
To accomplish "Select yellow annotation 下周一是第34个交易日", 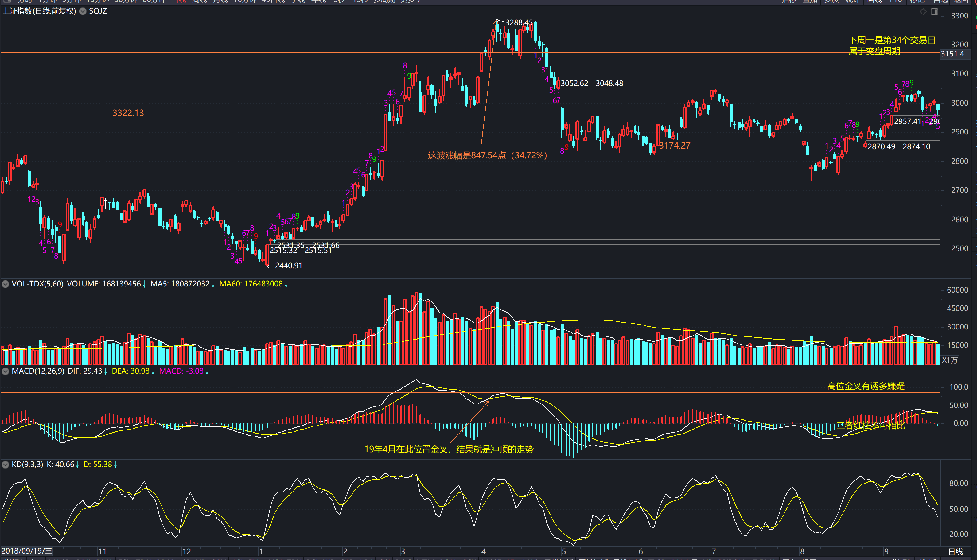I will tap(891, 40).
